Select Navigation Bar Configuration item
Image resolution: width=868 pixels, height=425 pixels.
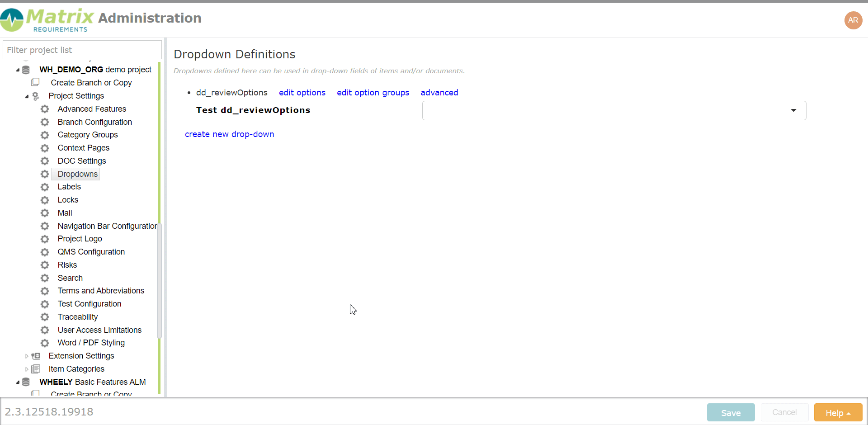(x=107, y=226)
